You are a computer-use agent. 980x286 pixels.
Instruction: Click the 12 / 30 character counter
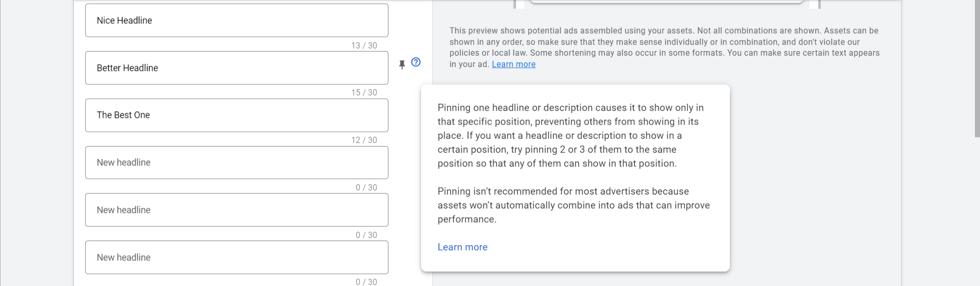364,140
